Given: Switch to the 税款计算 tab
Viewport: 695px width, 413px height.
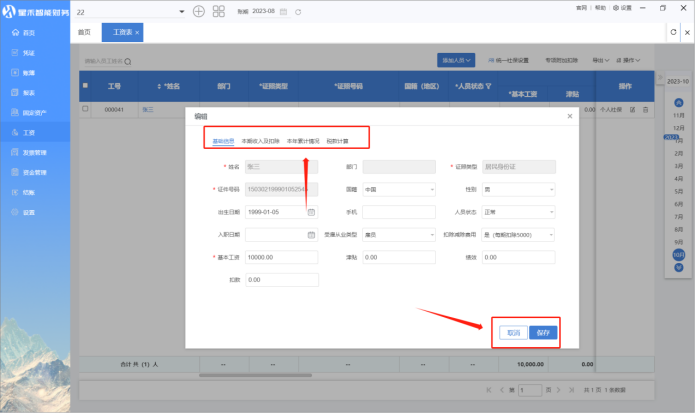Looking at the screenshot, I should click(x=337, y=141).
